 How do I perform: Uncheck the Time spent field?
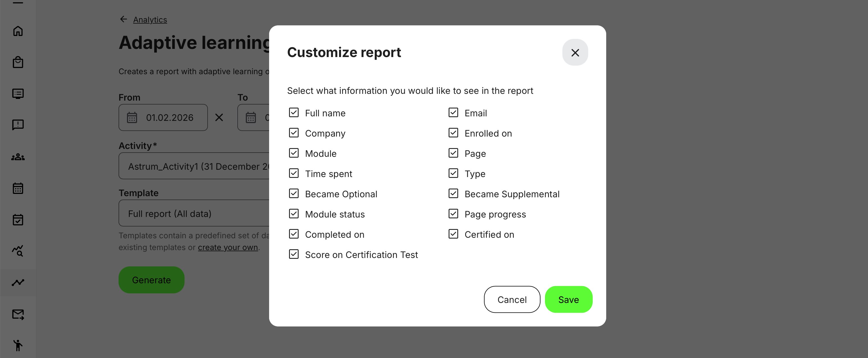[294, 173]
